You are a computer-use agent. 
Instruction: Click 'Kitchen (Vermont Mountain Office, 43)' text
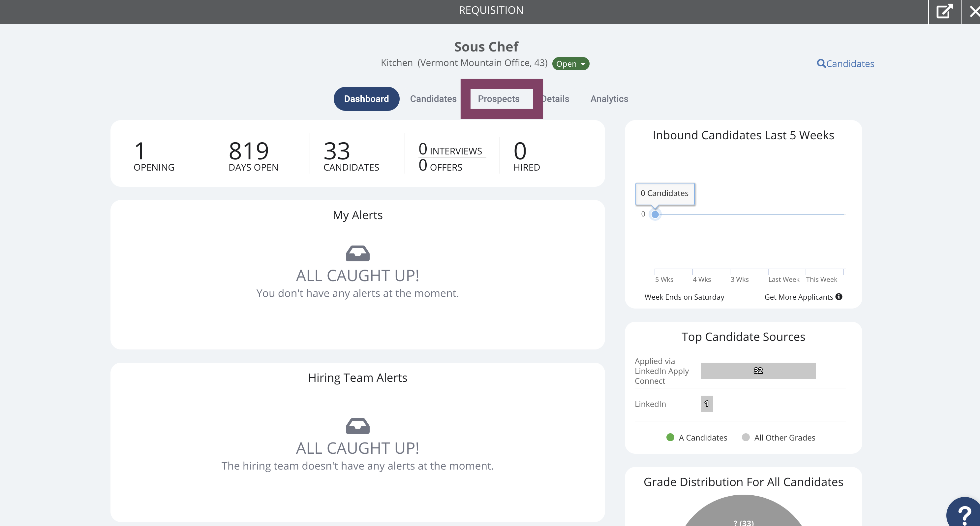(464, 63)
